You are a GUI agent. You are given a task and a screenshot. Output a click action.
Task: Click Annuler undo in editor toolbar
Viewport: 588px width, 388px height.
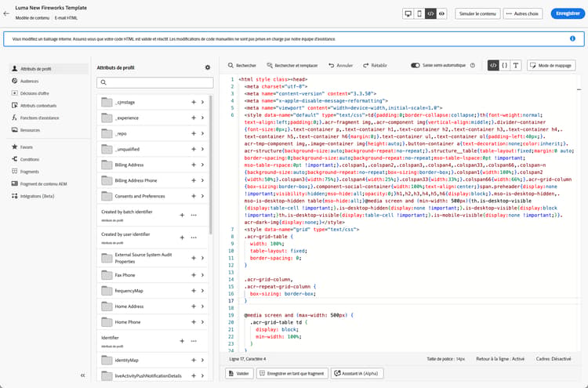pyautogui.click(x=340, y=65)
